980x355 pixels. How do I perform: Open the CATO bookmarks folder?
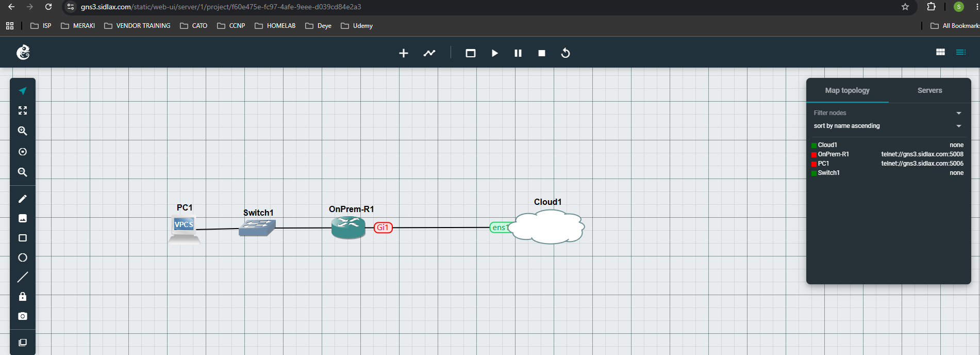[193, 26]
